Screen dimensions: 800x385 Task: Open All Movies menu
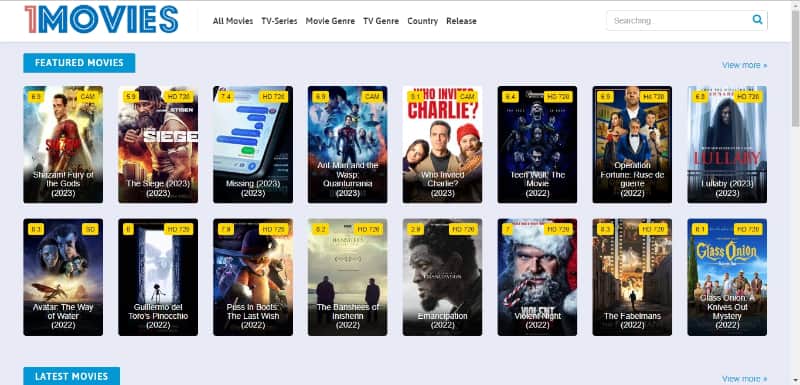233,21
